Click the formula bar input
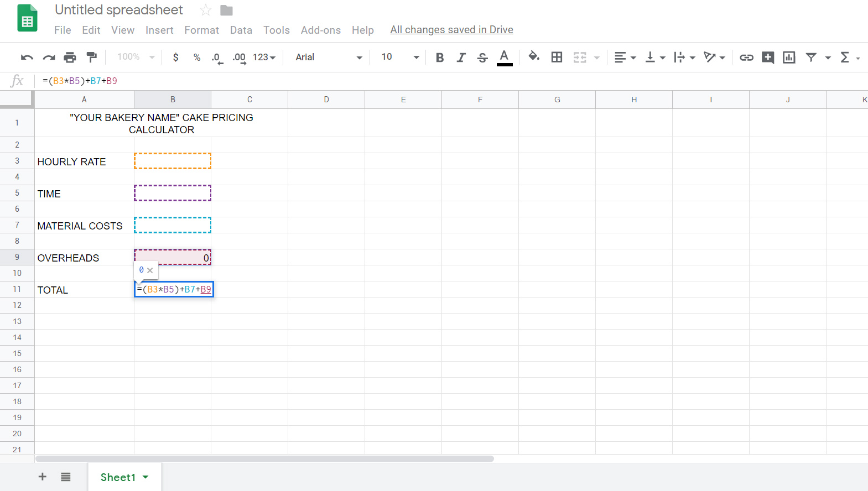This screenshot has height=491, width=868. pyautogui.click(x=451, y=81)
